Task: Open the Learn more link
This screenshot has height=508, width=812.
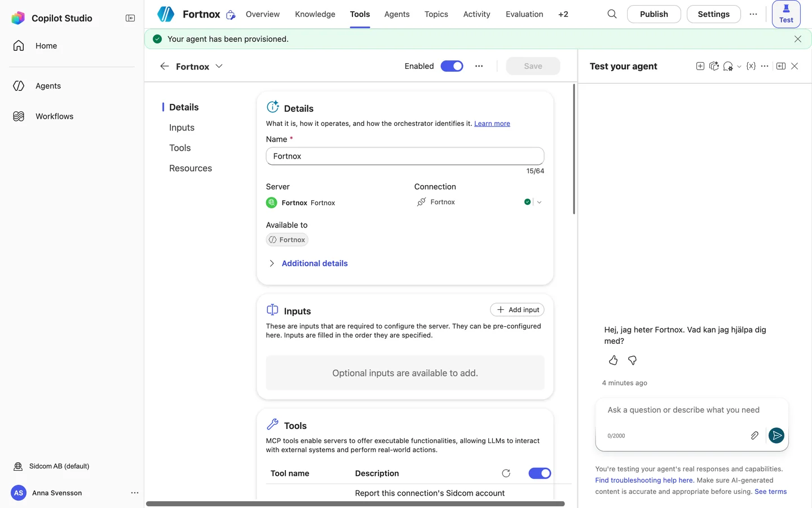Action: pyautogui.click(x=492, y=124)
